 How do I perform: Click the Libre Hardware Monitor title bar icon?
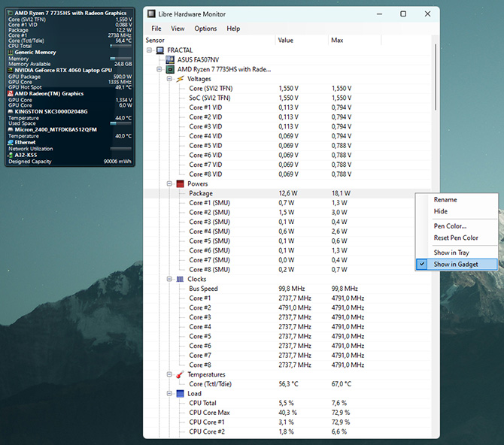point(151,14)
